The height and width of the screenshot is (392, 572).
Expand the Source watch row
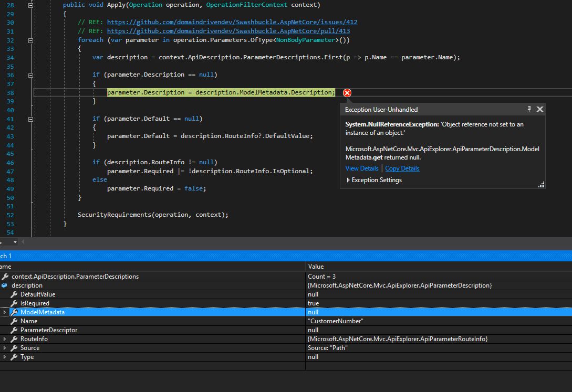click(x=4, y=348)
